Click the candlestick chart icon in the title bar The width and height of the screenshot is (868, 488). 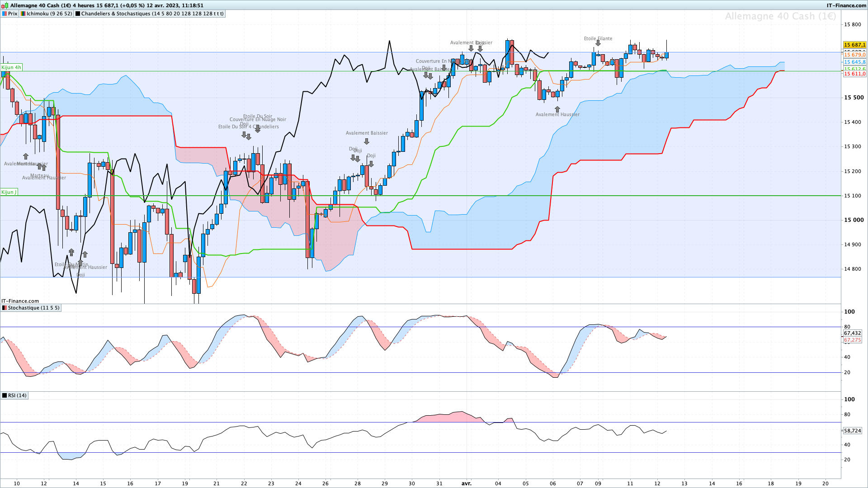[5, 5]
